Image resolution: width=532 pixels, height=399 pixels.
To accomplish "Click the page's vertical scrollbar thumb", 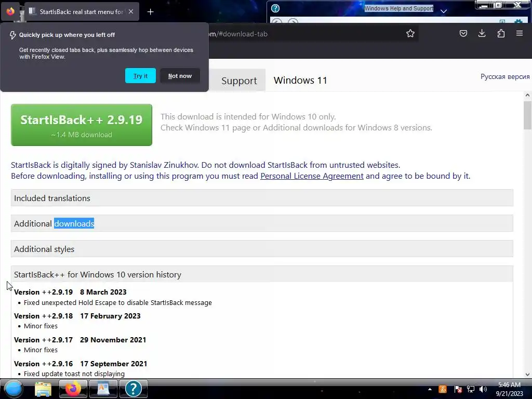I will click(x=527, y=115).
